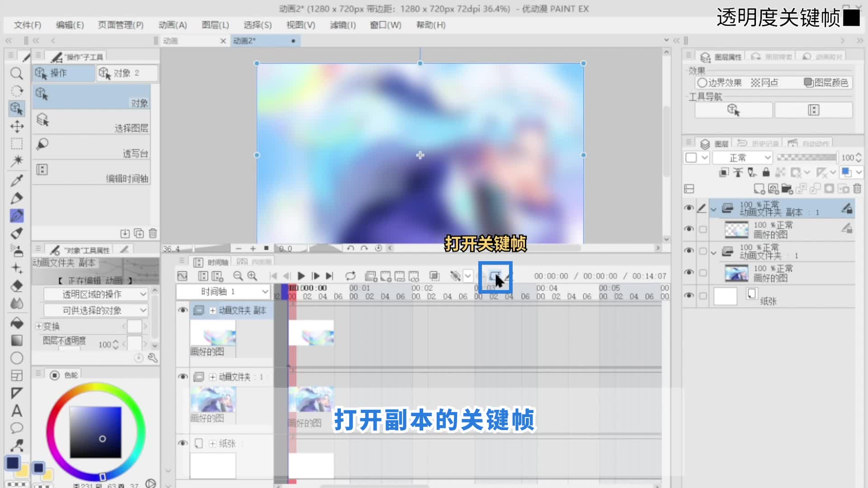Select the Fill bucket tool
Viewport: 868px width, 488px height.
click(17, 323)
